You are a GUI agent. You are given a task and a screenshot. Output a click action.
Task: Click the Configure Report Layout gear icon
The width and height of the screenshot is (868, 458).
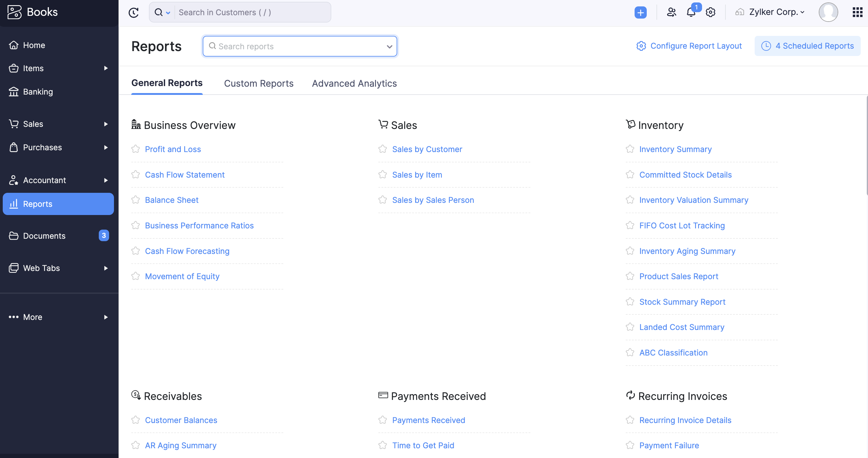click(x=641, y=46)
